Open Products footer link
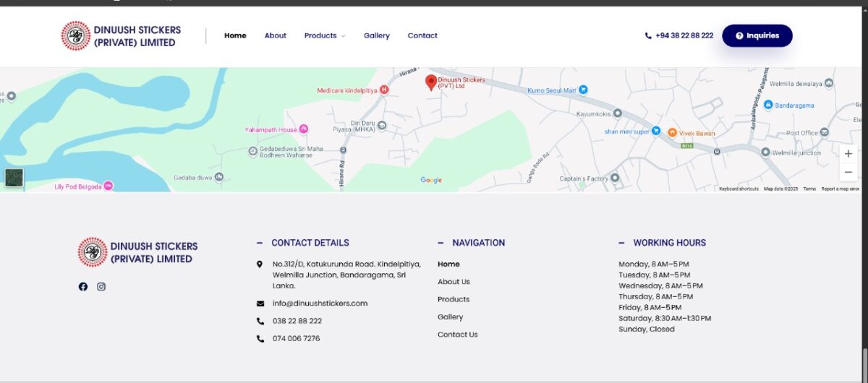Image resolution: width=868 pixels, height=383 pixels. coord(454,299)
